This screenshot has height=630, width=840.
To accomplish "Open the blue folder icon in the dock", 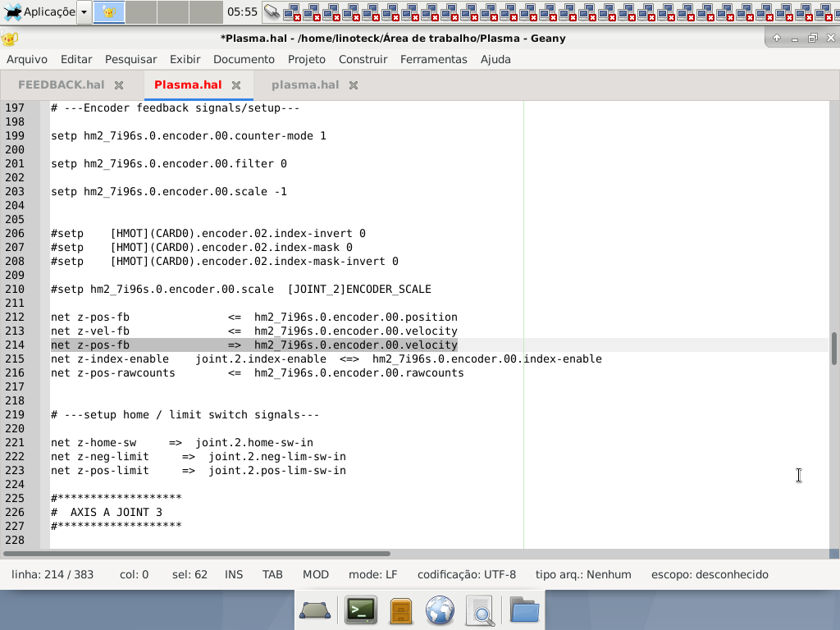I will pyautogui.click(x=524, y=609).
